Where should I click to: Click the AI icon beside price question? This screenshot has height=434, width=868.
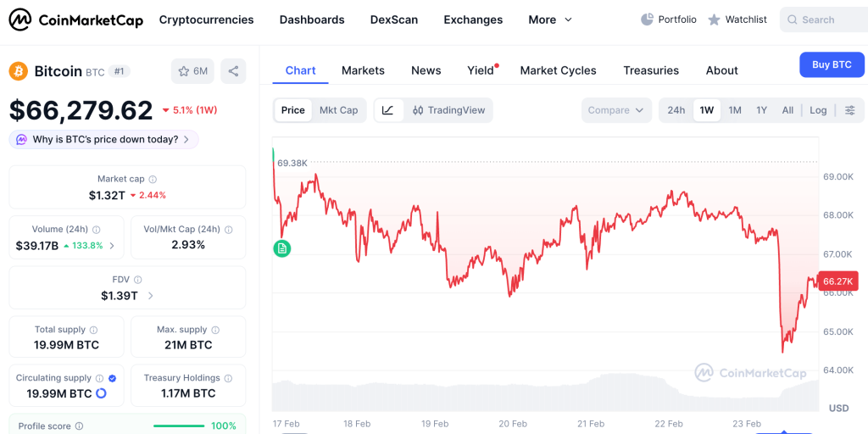click(x=21, y=140)
